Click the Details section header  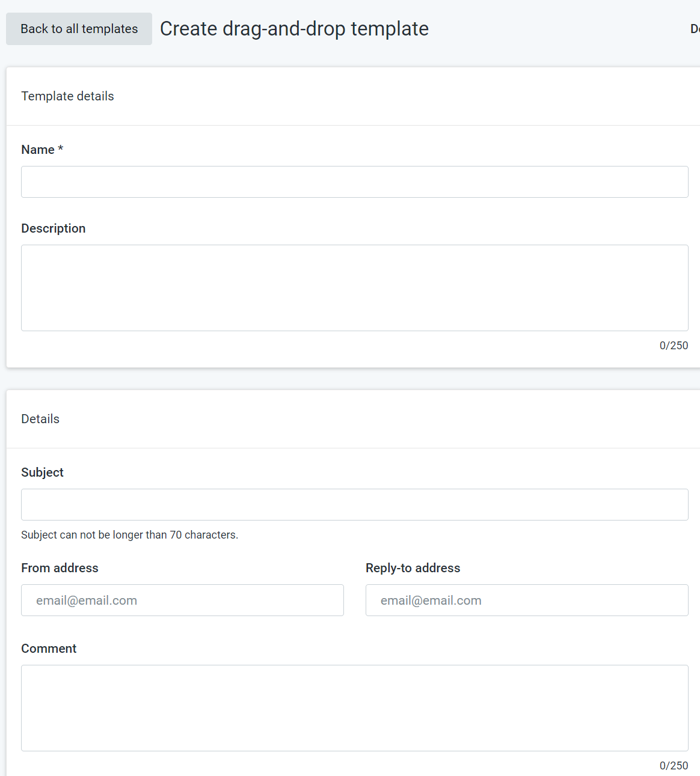[x=40, y=418]
